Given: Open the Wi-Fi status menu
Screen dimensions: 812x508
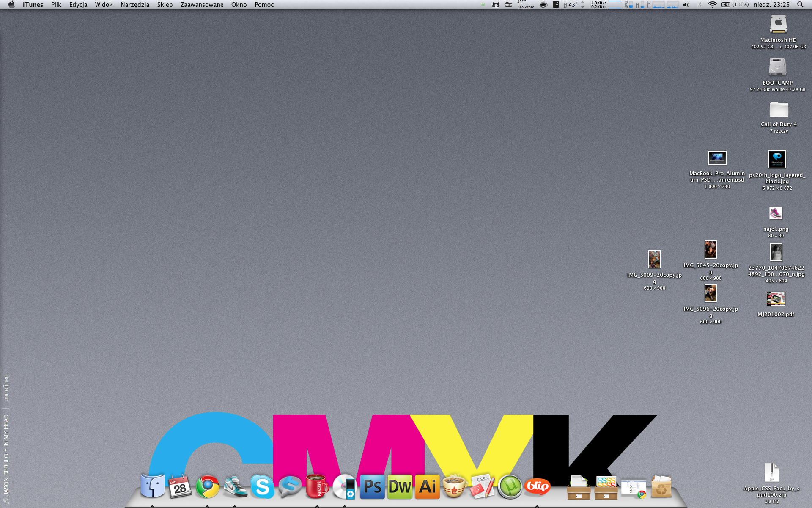Looking at the screenshot, I should pos(712,5).
